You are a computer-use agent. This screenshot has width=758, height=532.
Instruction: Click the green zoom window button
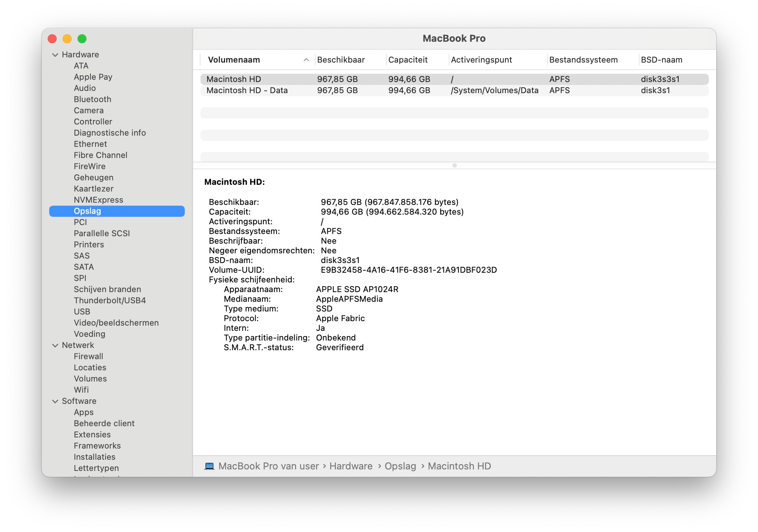[82, 39]
